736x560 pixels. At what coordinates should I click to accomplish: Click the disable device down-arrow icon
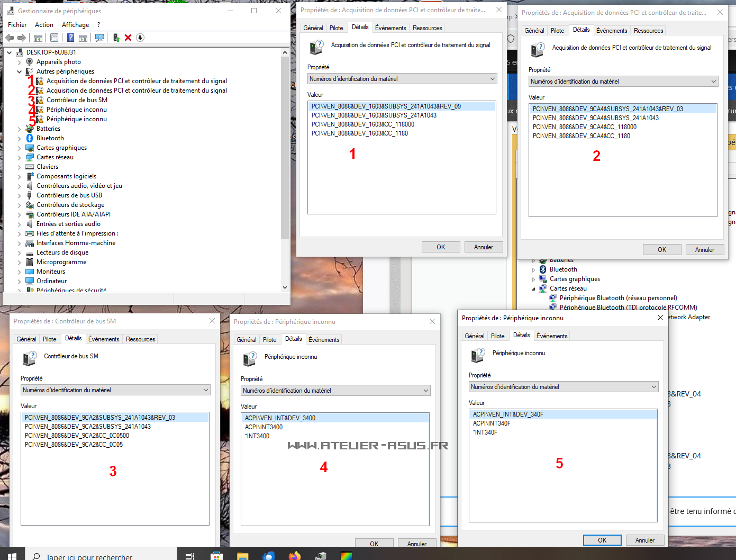[x=140, y=38]
